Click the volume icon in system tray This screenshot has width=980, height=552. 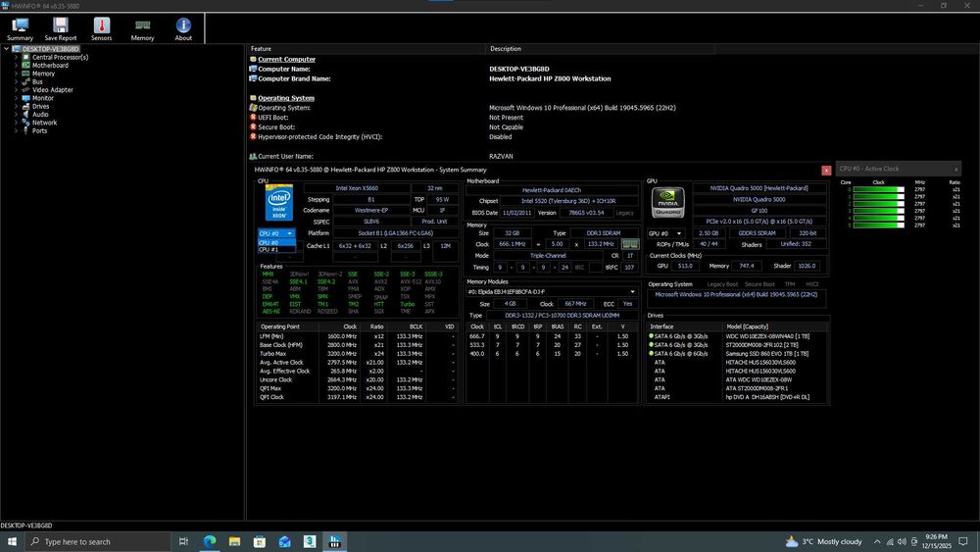click(902, 541)
